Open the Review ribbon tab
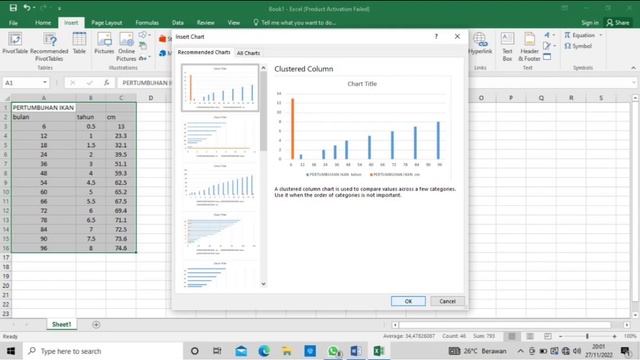Image resolution: width=640 pixels, height=360 pixels. [x=205, y=23]
